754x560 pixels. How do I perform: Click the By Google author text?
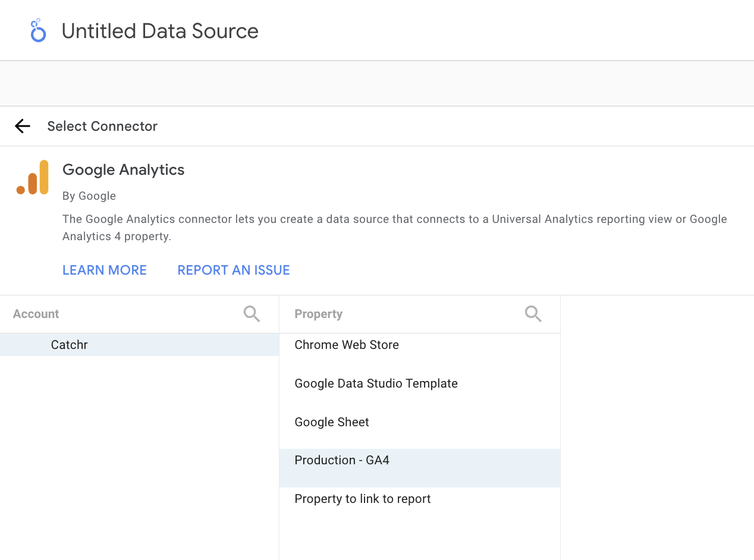tap(89, 196)
